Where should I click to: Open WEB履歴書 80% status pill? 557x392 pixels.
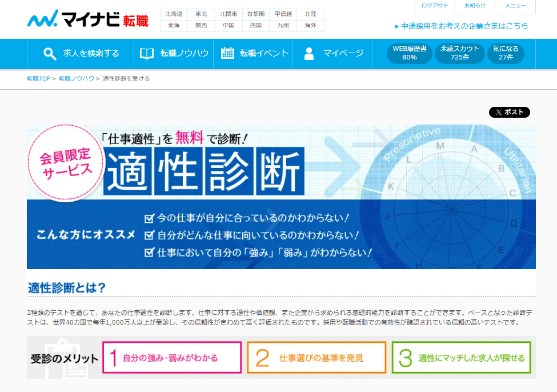click(409, 53)
